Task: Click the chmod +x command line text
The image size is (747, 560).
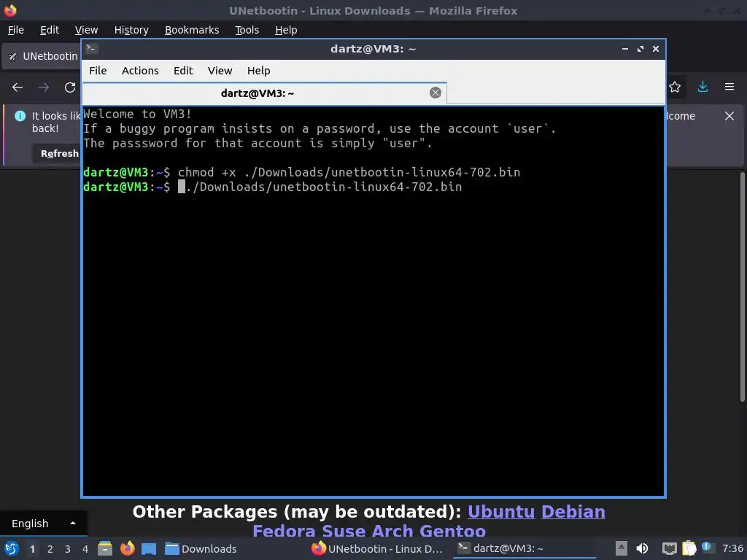Action: pyautogui.click(x=349, y=172)
